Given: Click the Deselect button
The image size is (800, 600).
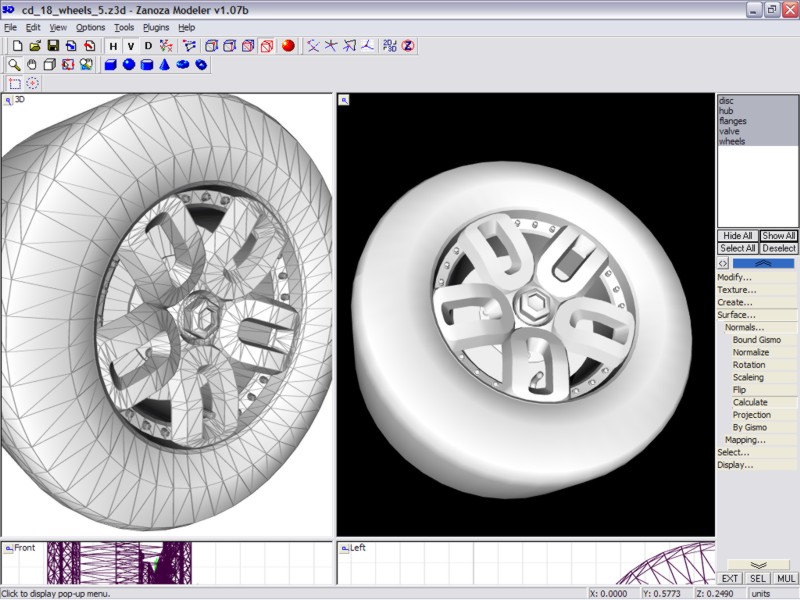Looking at the screenshot, I should (779, 248).
